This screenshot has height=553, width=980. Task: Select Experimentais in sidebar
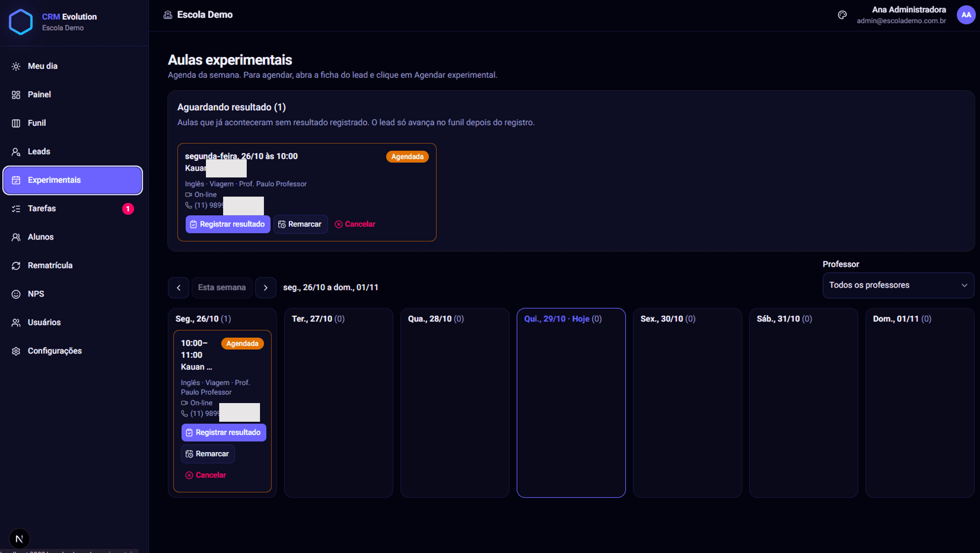pos(73,180)
